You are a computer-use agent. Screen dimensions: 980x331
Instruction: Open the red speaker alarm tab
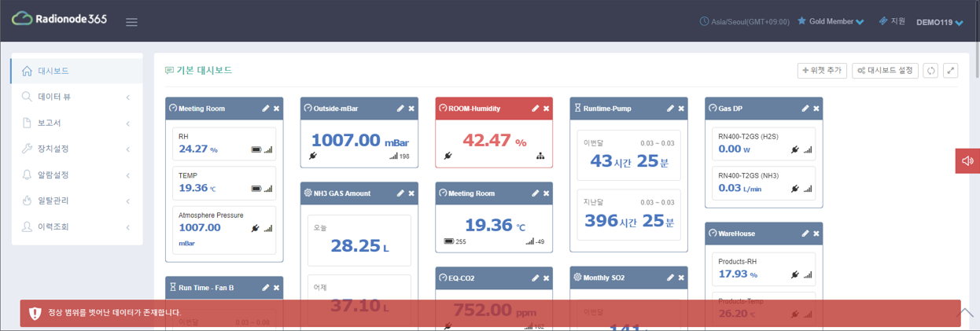point(967,160)
